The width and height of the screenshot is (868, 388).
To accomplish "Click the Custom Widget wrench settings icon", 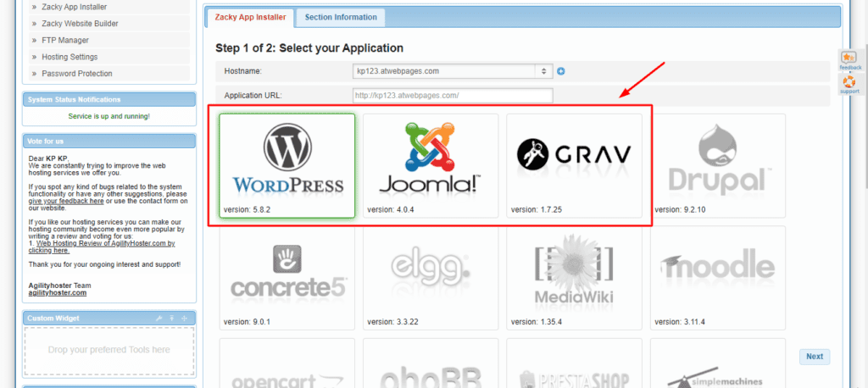I will point(159,319).
